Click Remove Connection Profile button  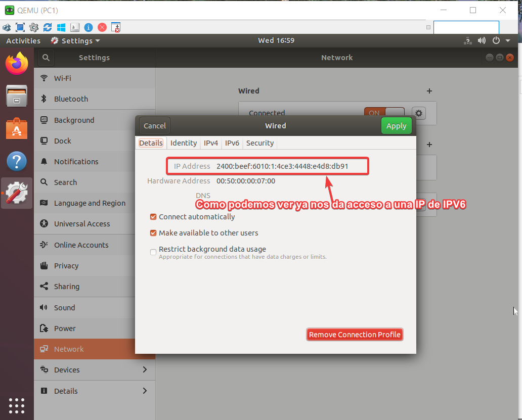(x=355, y=335)
